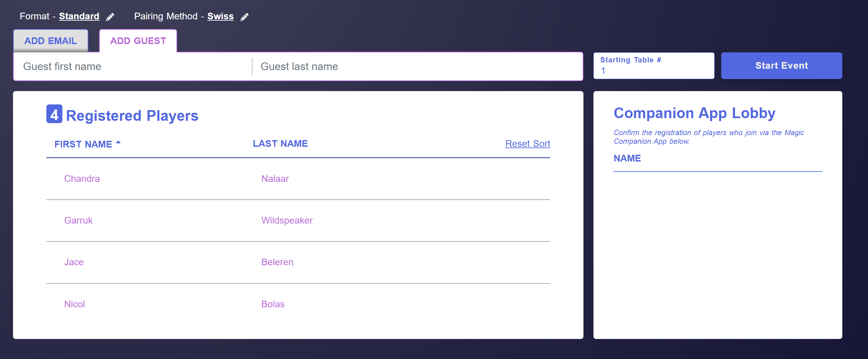Open the Standard format link

click(79, 16)
